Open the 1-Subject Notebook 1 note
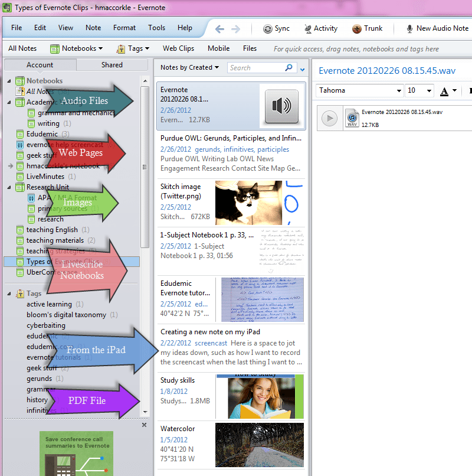Viewport: 472px width, 476px height. [x=231, y=251]
